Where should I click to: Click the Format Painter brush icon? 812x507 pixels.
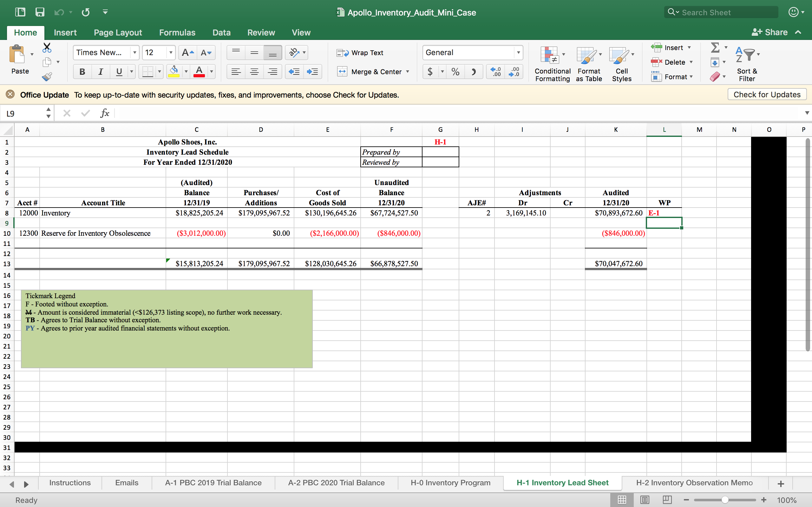(x=47, y=76)
